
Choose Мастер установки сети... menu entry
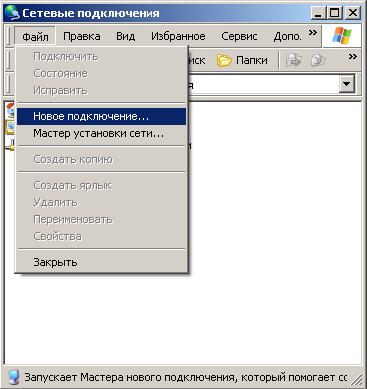(x=102, y=134)
